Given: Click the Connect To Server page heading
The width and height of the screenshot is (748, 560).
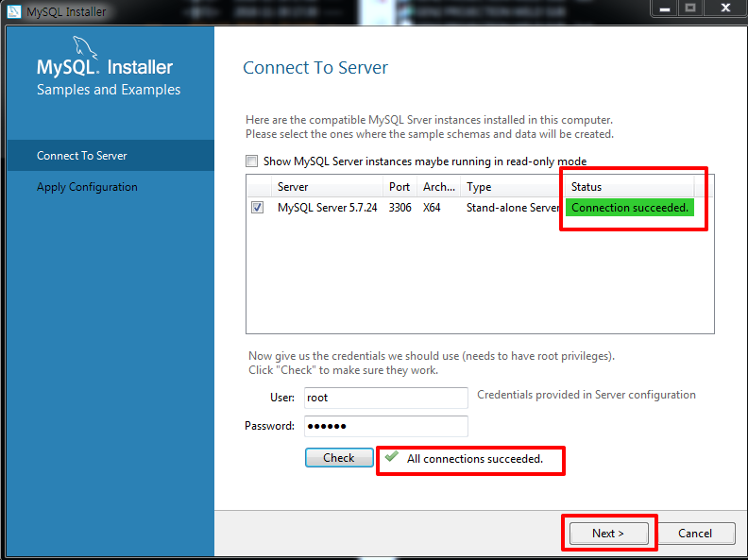Looking at the screenshot, I should pos(315,67).
